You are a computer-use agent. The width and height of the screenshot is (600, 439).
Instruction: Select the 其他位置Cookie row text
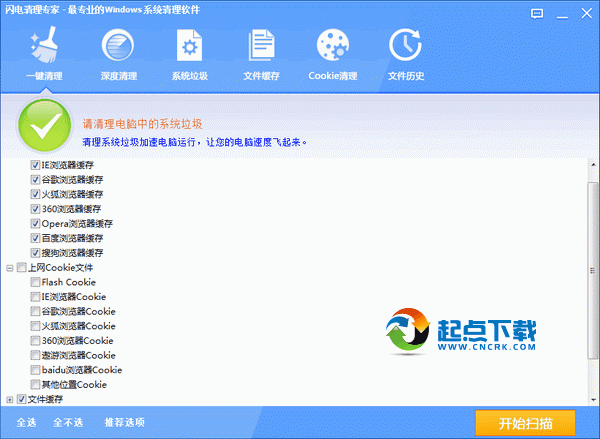point(74,384)
